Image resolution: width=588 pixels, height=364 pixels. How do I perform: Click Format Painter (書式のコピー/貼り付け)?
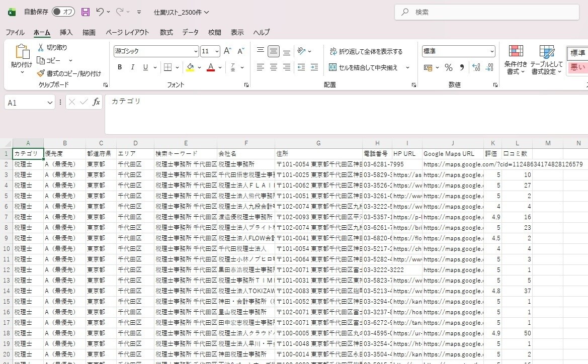pyautogui.click(x=69, y=73)
